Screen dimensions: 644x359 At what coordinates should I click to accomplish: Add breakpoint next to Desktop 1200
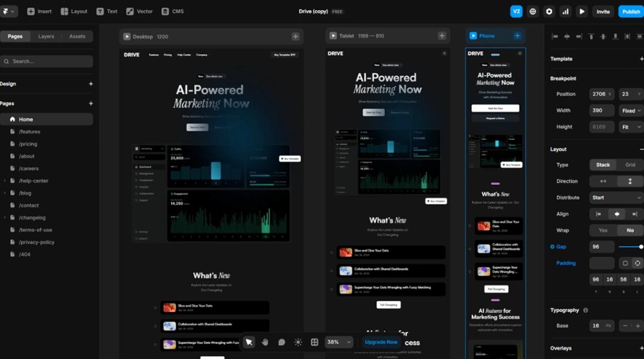tap(295, 37)
